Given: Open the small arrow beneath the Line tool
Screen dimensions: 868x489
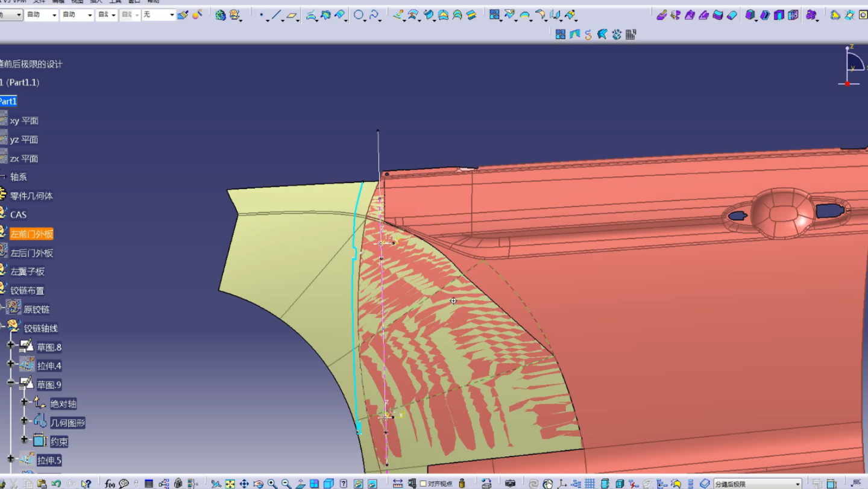Looking at the screenshot, I should [x=283, y=20].
